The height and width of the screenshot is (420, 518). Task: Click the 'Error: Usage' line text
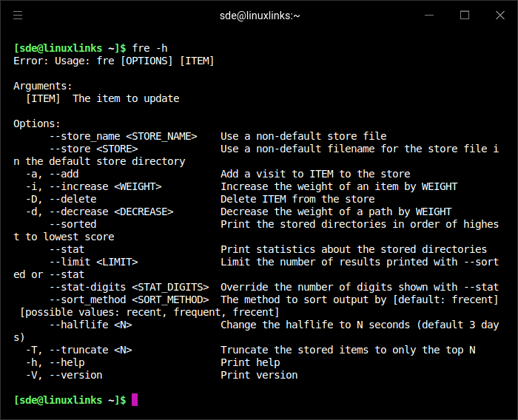[x=113, y=61]
